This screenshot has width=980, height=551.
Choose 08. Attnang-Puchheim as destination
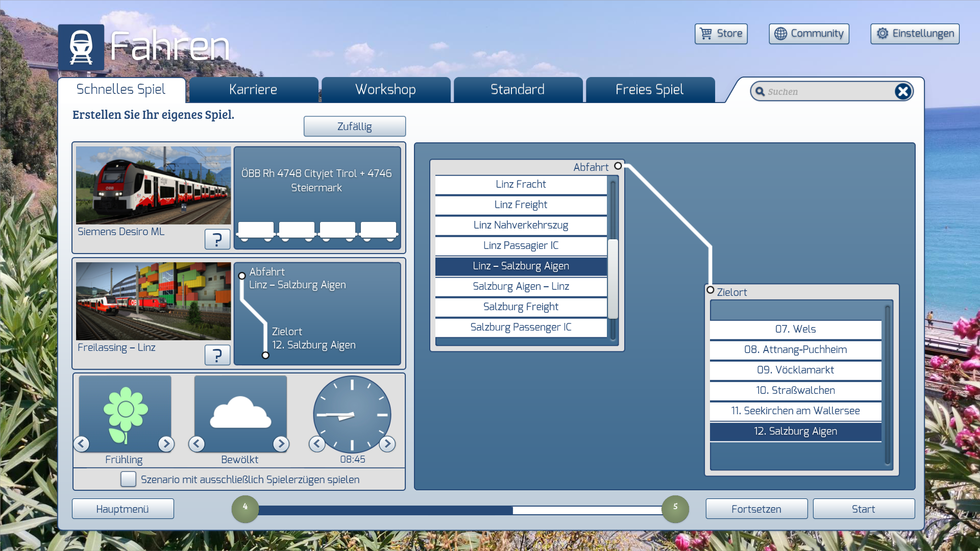[796, 349]
